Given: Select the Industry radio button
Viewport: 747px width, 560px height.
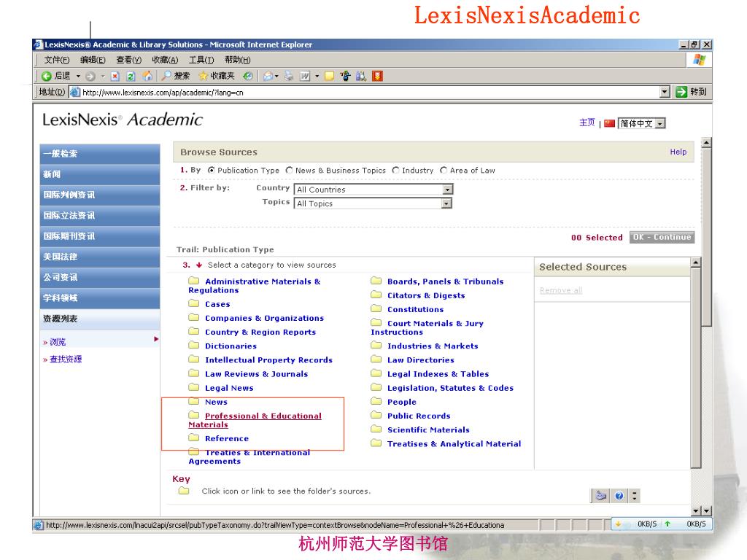Looking at the screenshot, I should (395, 170).
